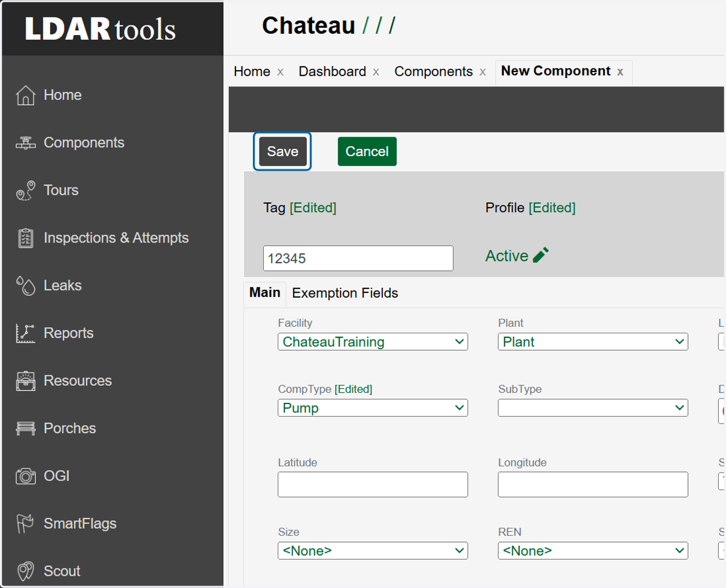Click the Facility field label
The width and height of the screenshot is (726, 588).
pyautogui.click(x=295, y=323)
